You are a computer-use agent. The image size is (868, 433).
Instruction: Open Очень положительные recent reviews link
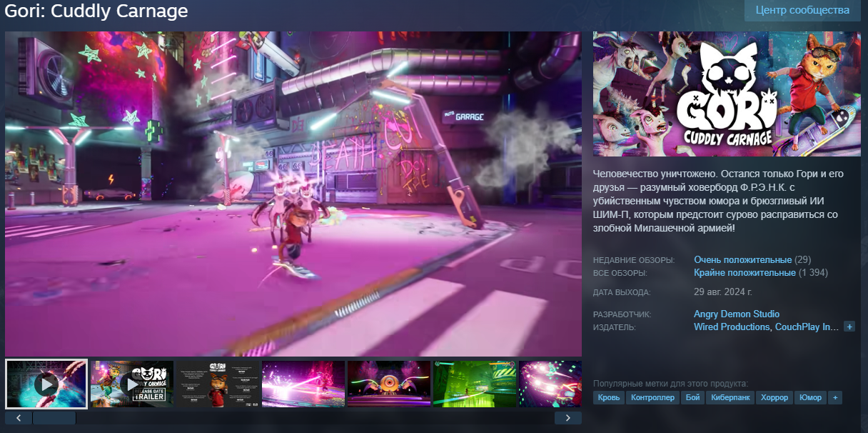742,259
